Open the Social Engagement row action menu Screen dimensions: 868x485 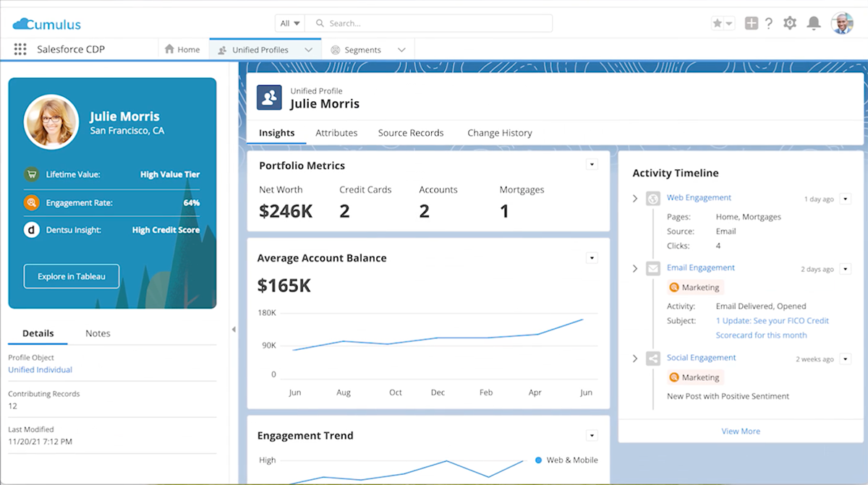[846, 359]
